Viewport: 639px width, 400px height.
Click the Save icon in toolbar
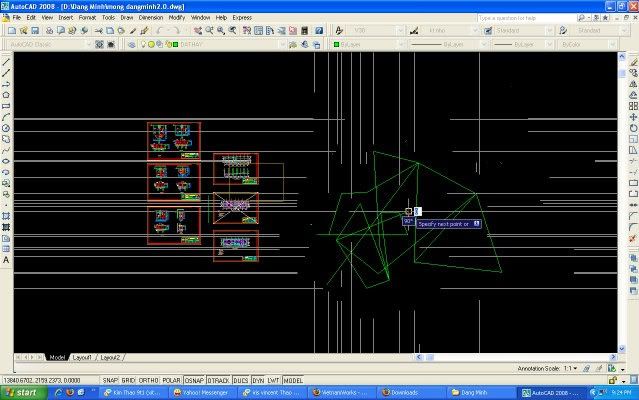coord(35,31)
